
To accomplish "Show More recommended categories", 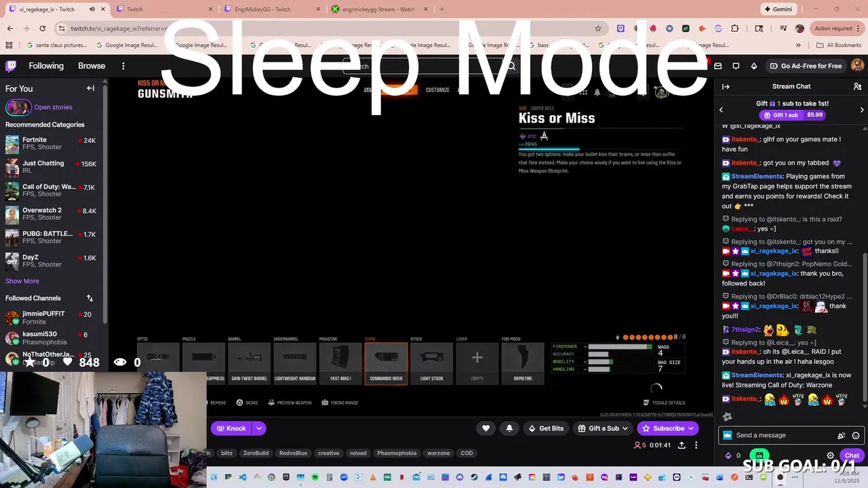I will click(x=22, y=281).
